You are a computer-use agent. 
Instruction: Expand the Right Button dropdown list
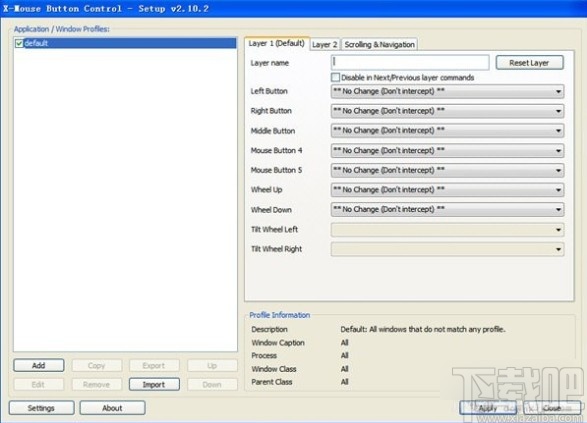coord(447,111)
